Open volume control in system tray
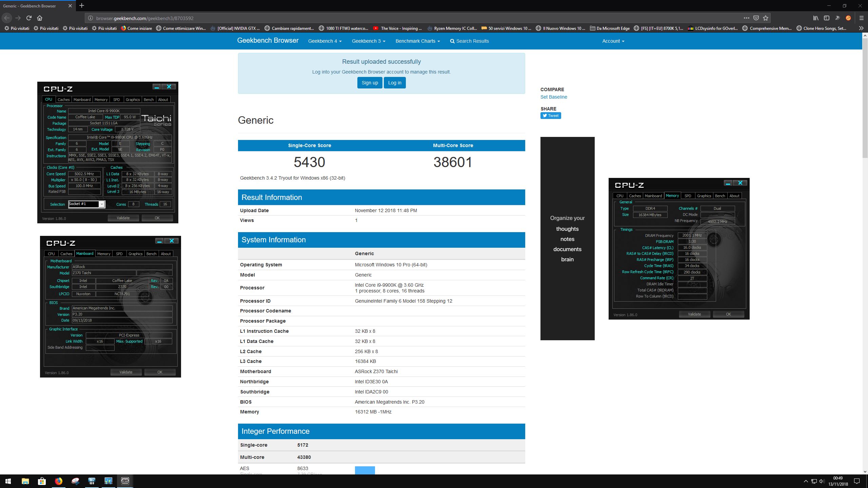 click(822, 481)
